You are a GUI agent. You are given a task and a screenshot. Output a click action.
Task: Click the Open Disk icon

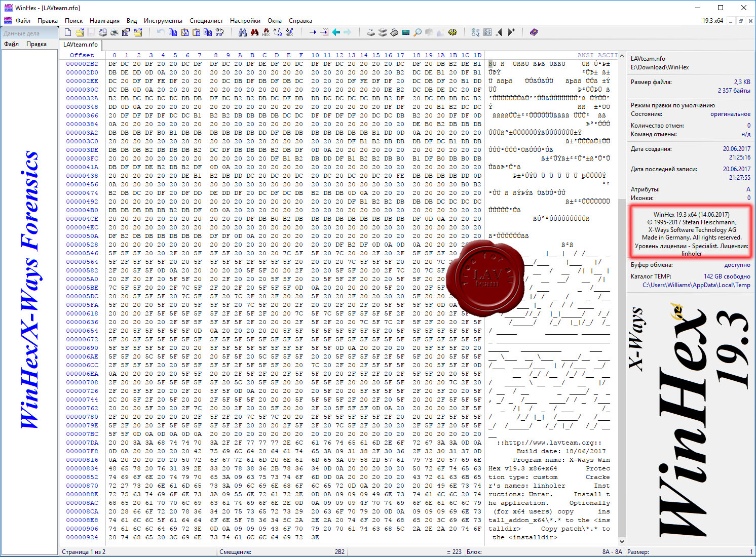[371, 32]
